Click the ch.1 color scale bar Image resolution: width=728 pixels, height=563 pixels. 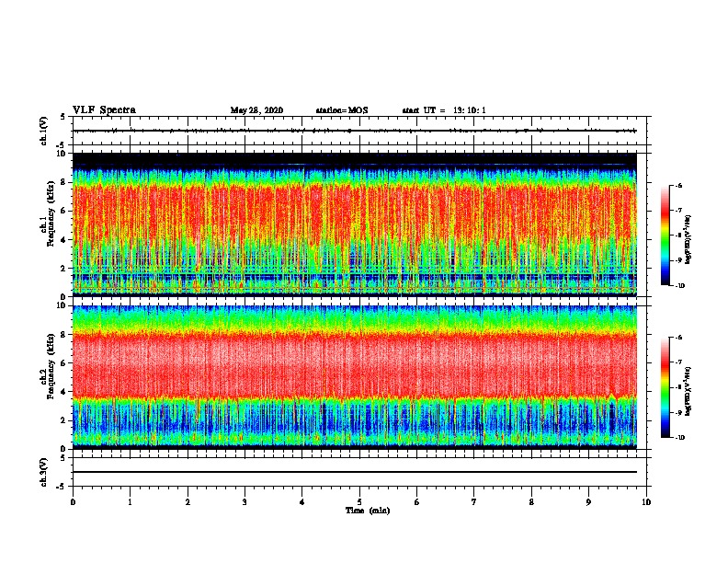pyautogui.click(x=665, y=236)
